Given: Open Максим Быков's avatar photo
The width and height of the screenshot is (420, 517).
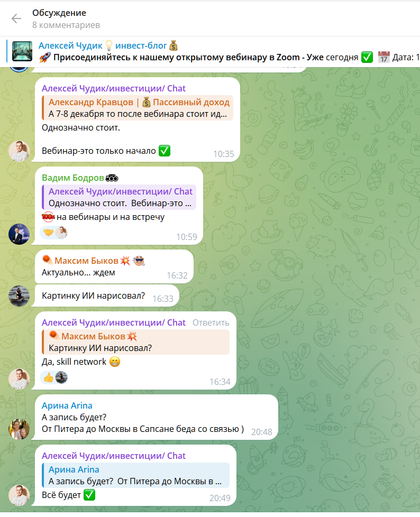Looking at the screenshot, I should (x=19, y=296).
